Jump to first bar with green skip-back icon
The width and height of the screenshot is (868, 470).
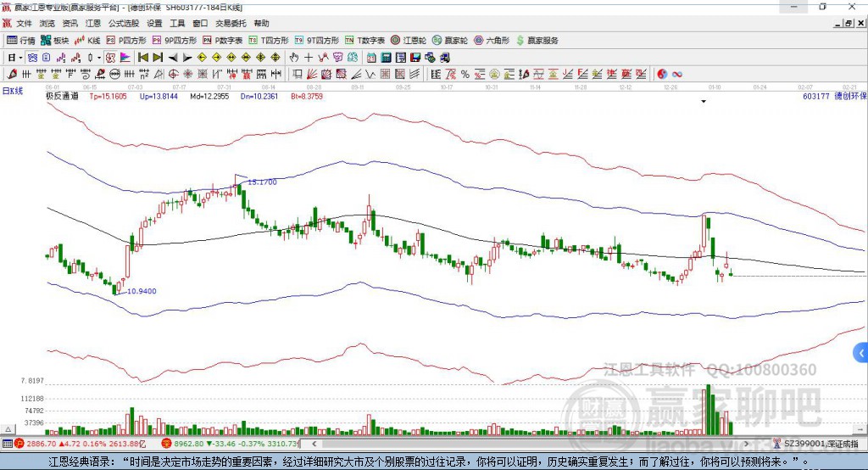143,58
